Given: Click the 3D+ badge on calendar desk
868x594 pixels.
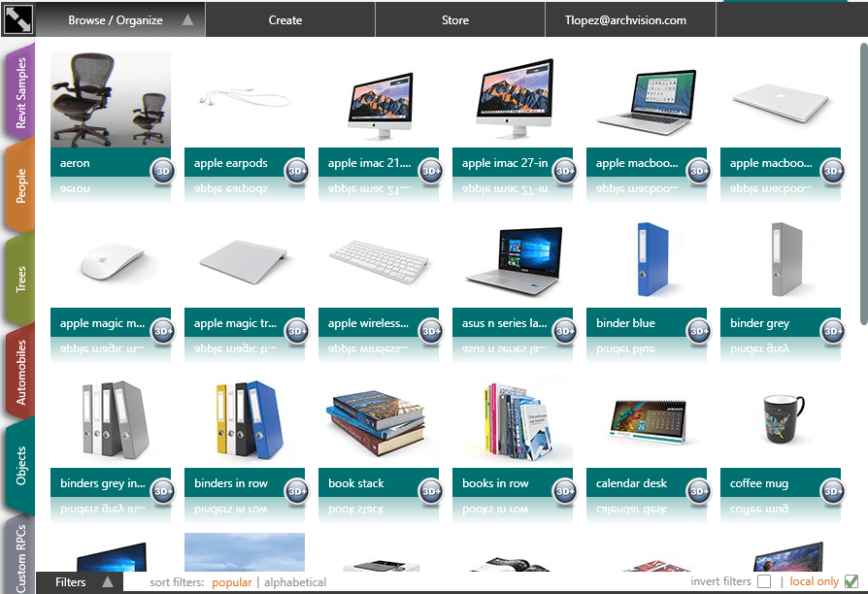Looking at the screenshot, I should coord(699,491).
